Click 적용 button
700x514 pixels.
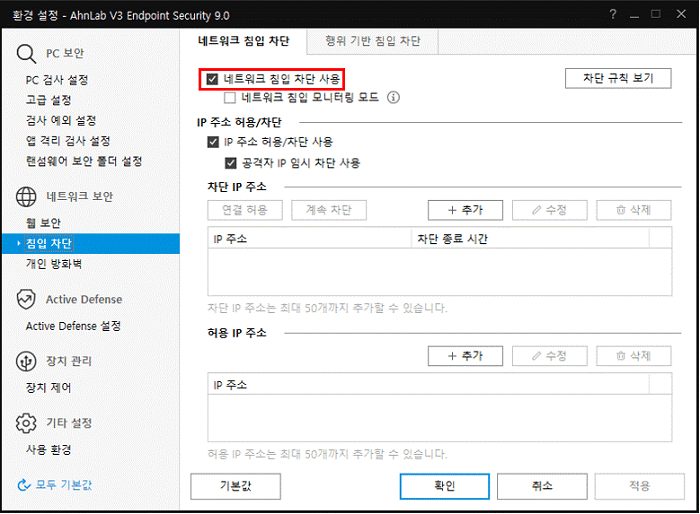[x=639, y=486]
